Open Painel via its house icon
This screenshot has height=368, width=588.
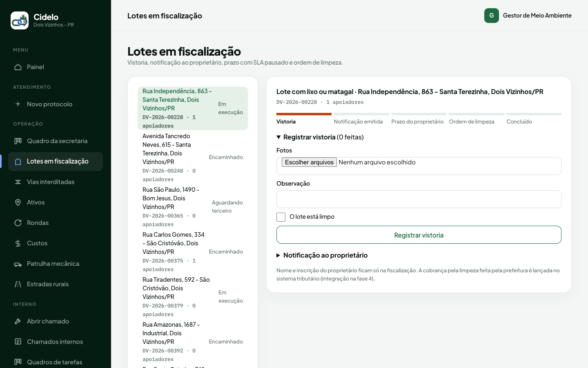click(x=18, y=67)
